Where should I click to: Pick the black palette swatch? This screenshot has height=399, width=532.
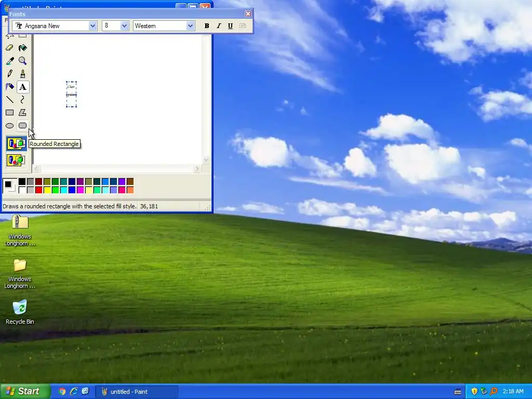(22, 181)
